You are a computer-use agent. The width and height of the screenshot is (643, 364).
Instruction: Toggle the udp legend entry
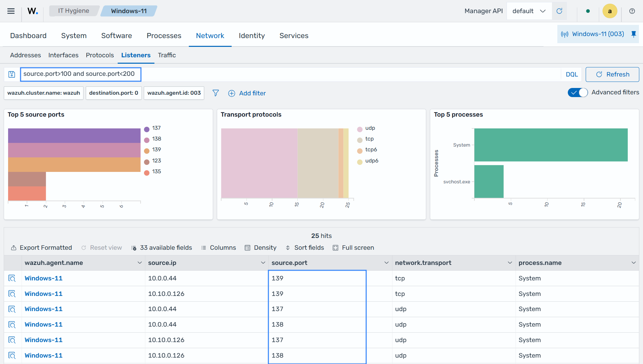(x=366, y=128)
